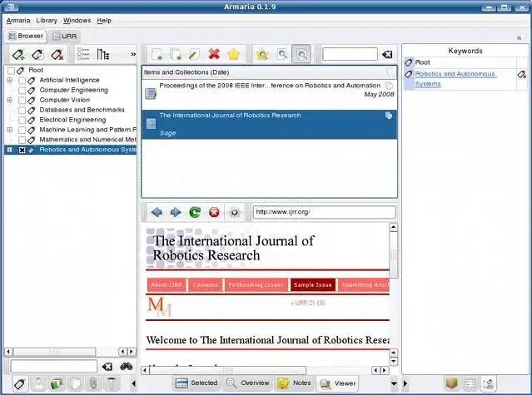
Task: Clear the keyword filter field
Action: [107, 367]
